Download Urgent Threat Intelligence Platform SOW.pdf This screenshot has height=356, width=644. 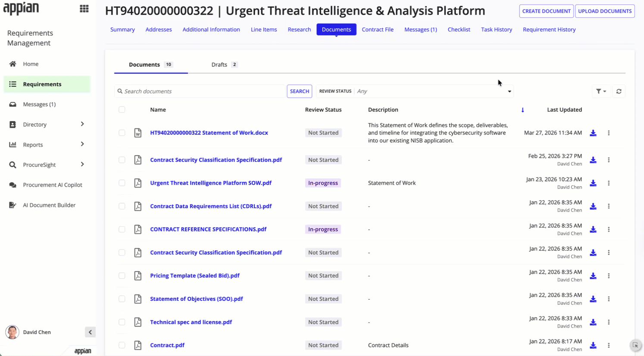click(593, 183)
